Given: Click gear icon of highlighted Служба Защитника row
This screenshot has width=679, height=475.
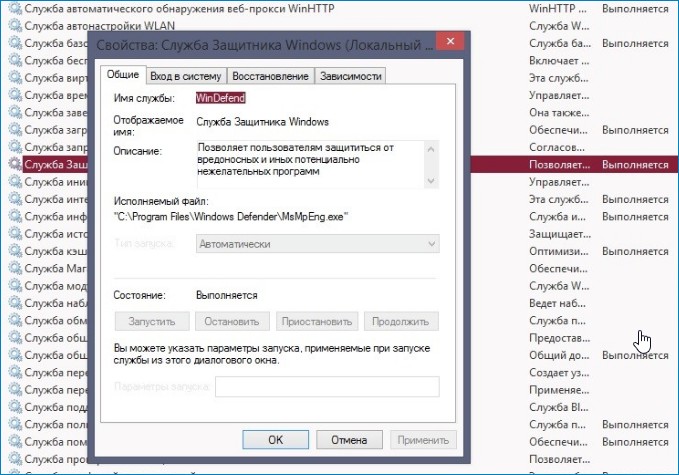Looking at the screenshot, I should tap(13, 164).
